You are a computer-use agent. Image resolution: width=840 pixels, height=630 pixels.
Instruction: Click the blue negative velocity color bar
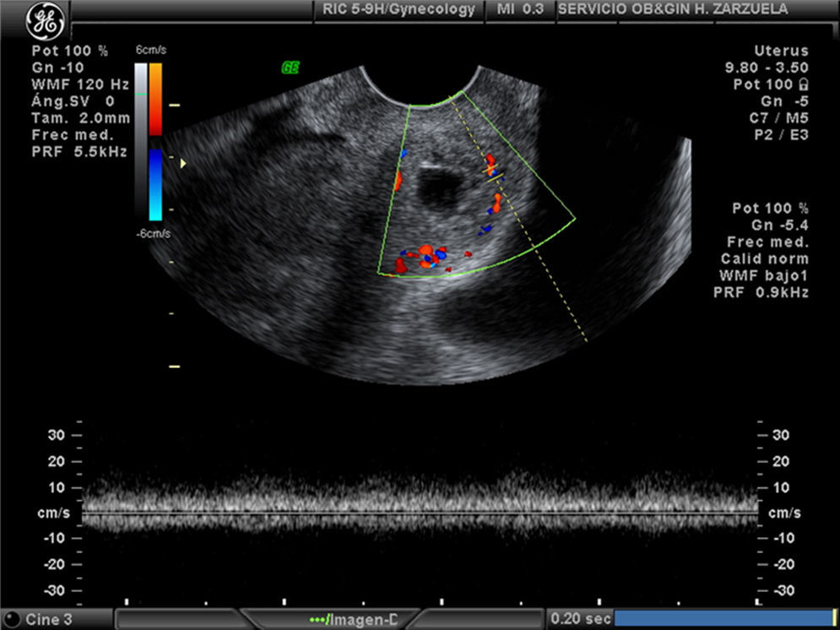click(156, 185)
